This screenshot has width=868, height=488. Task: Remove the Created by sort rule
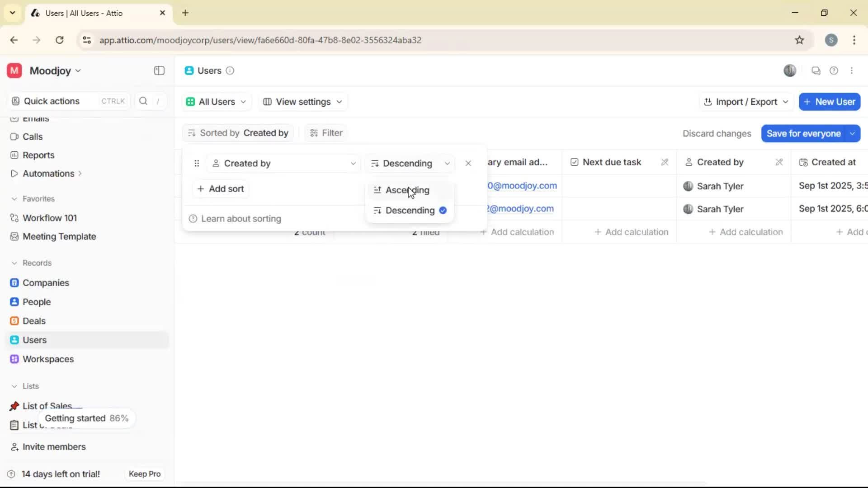[468, 163]
